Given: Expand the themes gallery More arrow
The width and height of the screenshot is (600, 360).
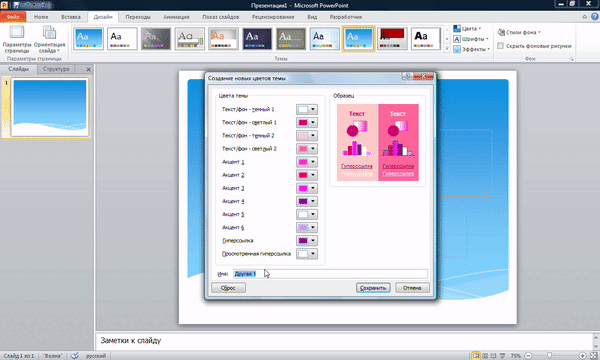Looking at the screenshot, I should tap(447, 49).
